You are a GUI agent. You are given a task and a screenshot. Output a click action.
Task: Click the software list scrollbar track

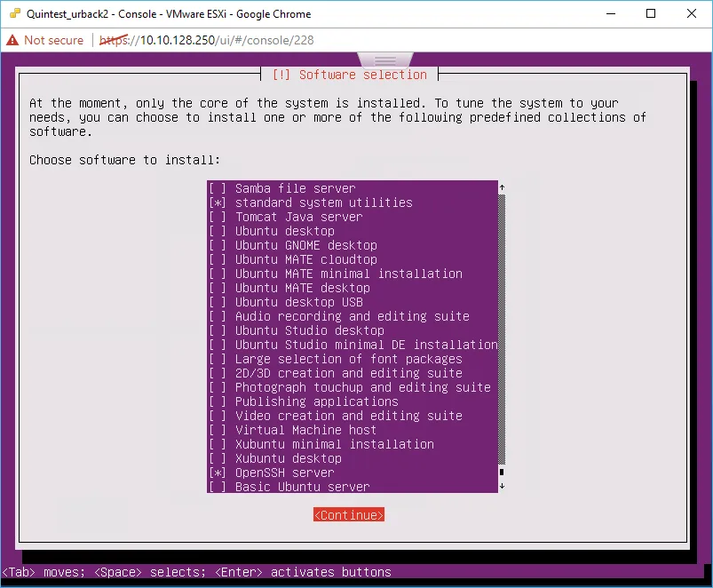[x=502, y=330]
